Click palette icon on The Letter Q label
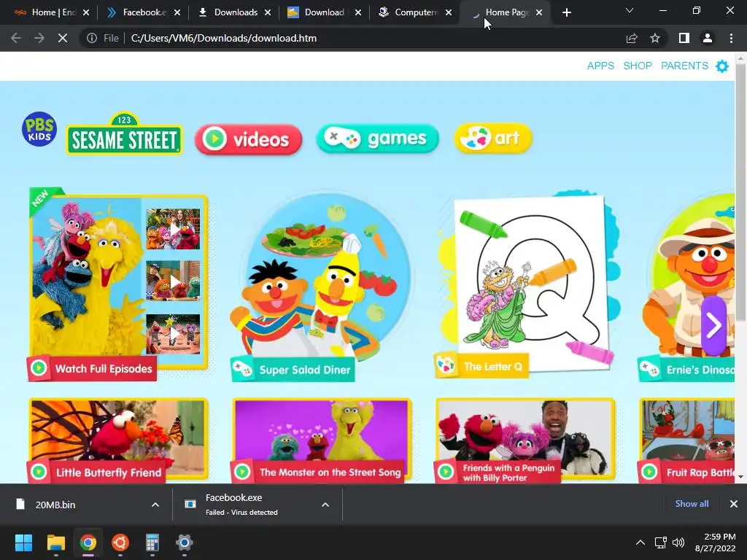 [x=446, y=366]
